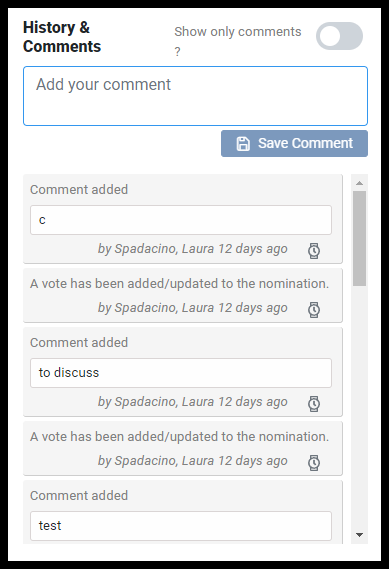Click the History & Comments heading
This screenshot has height=569, width=389.
(62, 37)
